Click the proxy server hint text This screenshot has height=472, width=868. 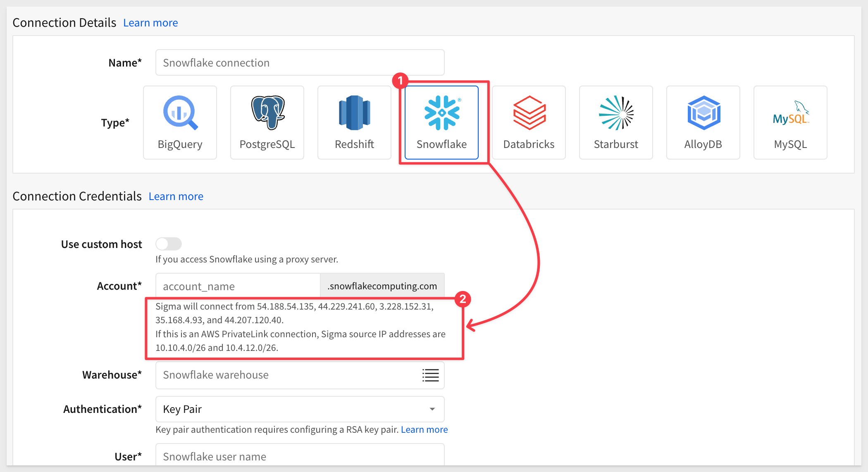(247, 259)
